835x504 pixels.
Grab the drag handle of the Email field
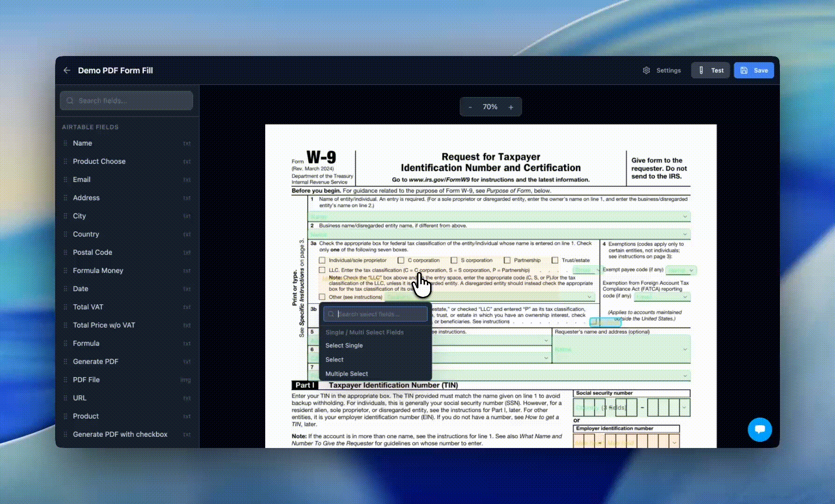pos(65,180)
